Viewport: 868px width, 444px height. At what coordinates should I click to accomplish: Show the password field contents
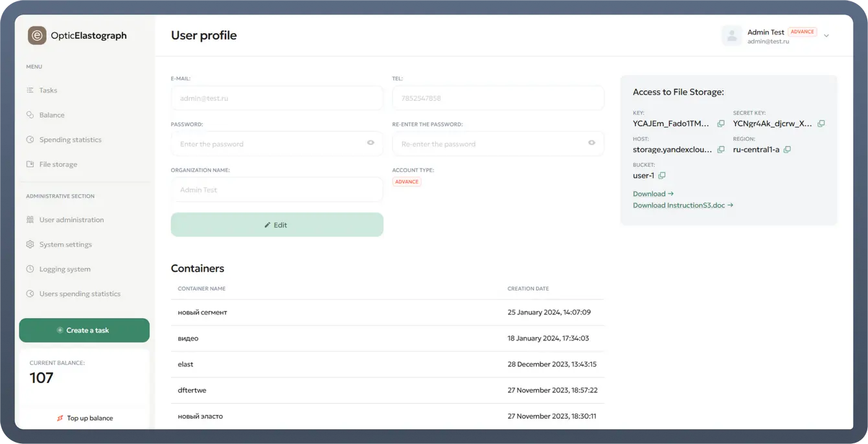(371, 143)
